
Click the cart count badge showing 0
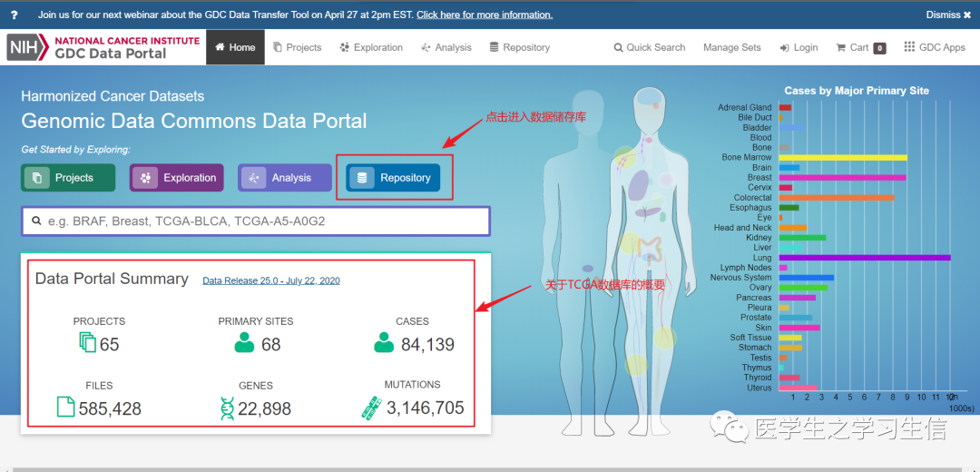[879, 48]
